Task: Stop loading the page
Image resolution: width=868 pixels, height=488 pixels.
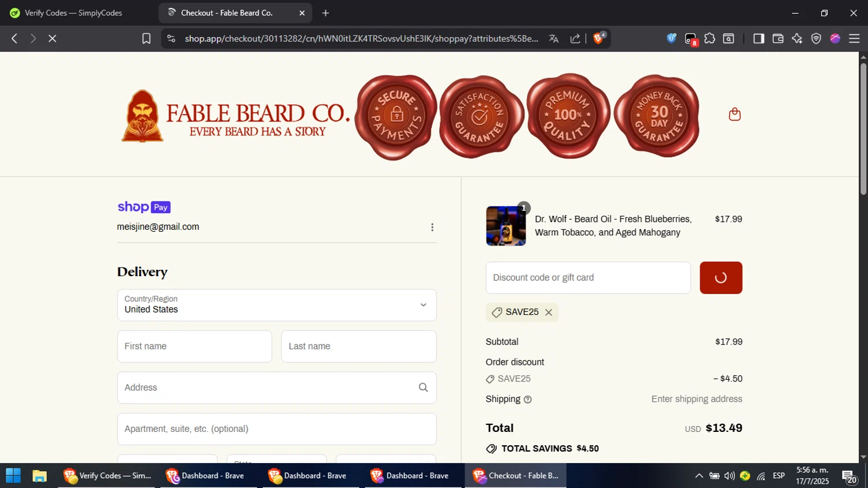Action: (x=52, y=38)
